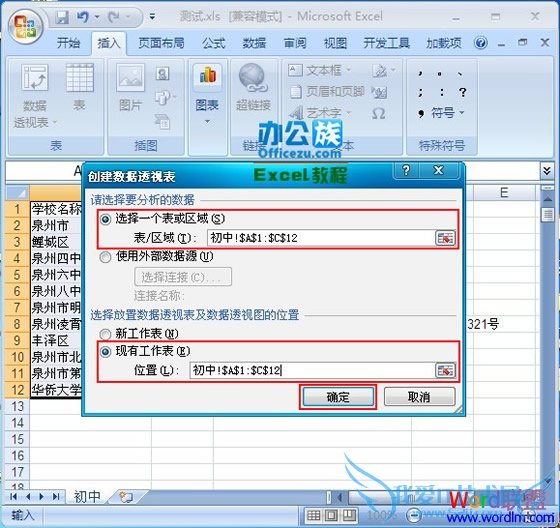
Task: Click the 位置 location input field
Action: [311, 370]
